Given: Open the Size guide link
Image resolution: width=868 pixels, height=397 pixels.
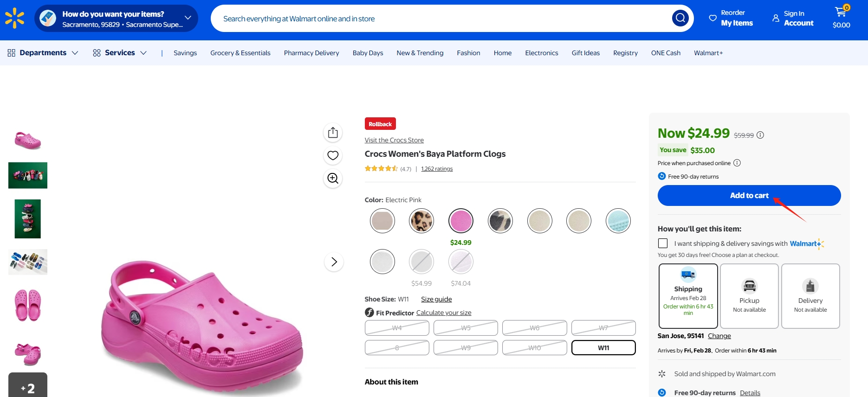Looking at the screenshot, I should [x=436, y=299].
